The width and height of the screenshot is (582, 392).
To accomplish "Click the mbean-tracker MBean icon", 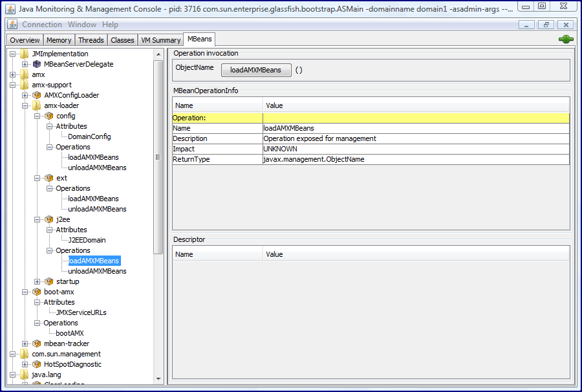I will tap(37, 343).
